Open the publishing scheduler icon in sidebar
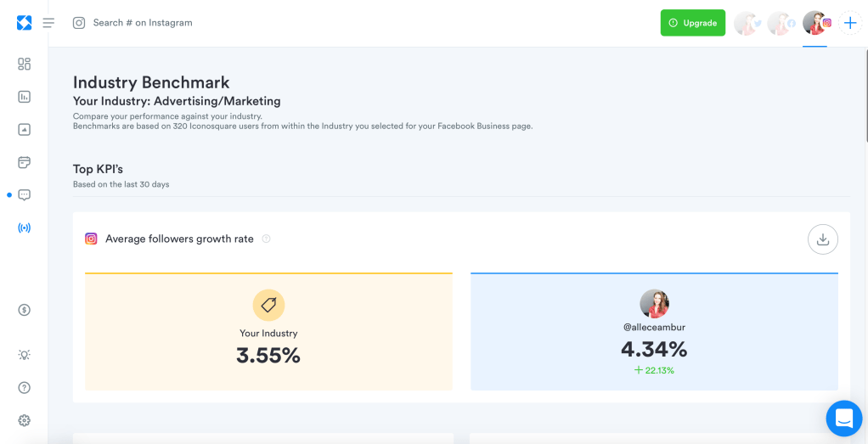The height and width of the screenshot is (444, 868). [24, 162]
